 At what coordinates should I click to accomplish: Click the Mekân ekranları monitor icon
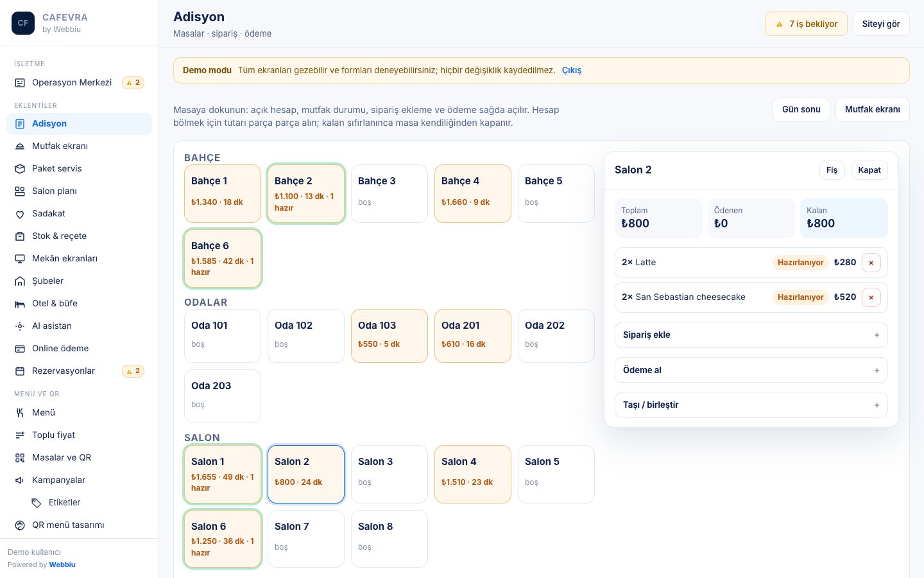tap(20, 259)
